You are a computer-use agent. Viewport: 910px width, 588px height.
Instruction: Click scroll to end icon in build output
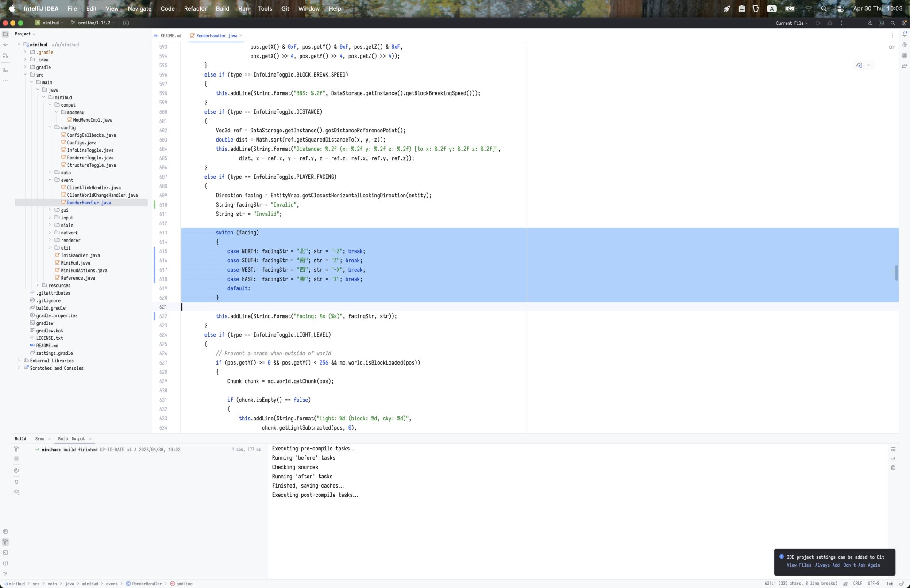893,458
